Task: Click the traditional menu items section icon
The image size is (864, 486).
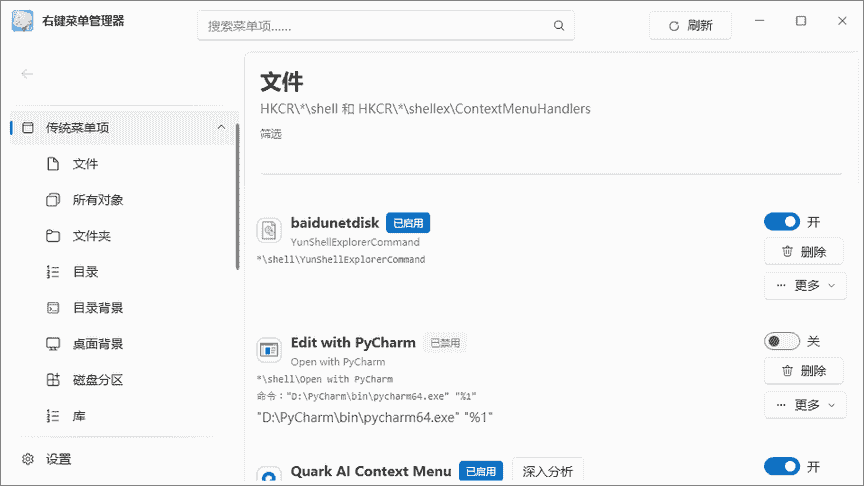Action: pos(28,128)
